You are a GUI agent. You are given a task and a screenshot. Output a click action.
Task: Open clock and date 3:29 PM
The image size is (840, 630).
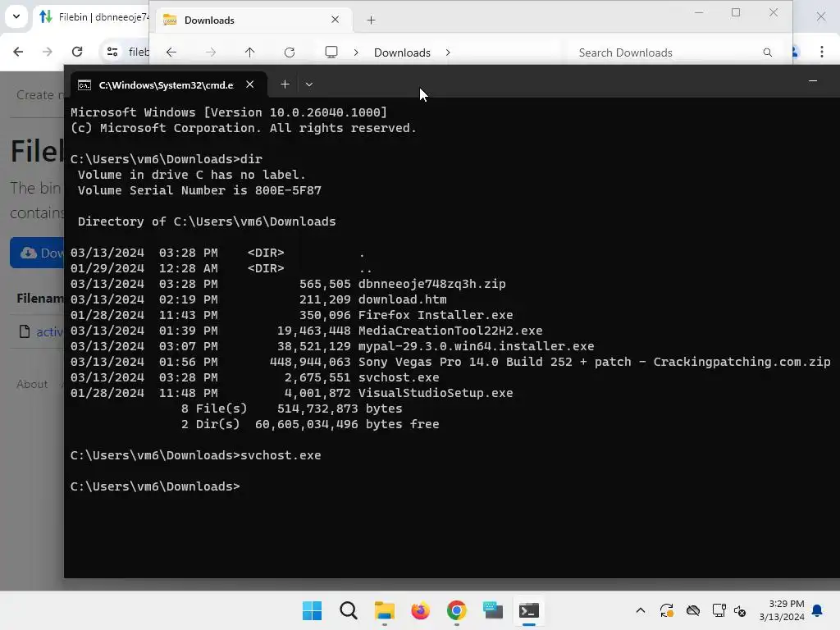click(782, 610)
